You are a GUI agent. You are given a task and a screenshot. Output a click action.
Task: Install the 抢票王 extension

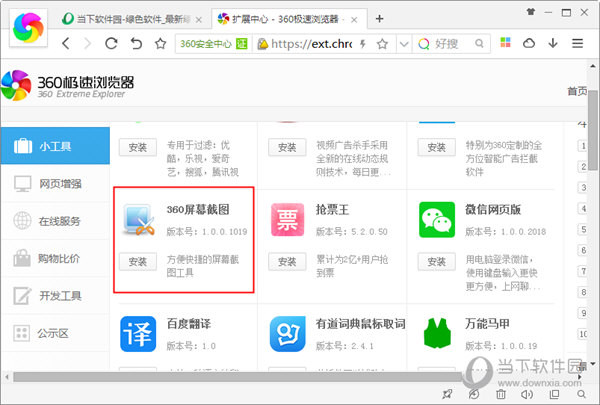click(287, 262)
